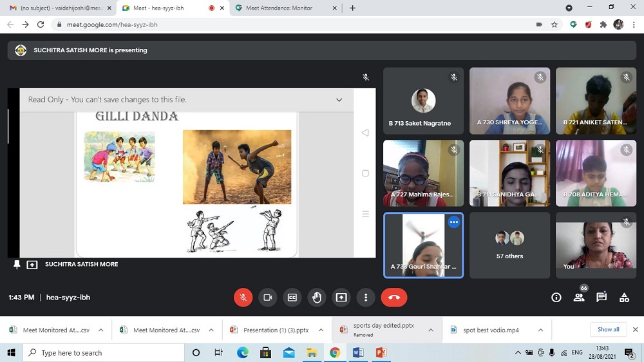Screen dimensions: 644x362
Task: Open dropdown for spot best vodio.mp4 download
Action: coord(540,330)
